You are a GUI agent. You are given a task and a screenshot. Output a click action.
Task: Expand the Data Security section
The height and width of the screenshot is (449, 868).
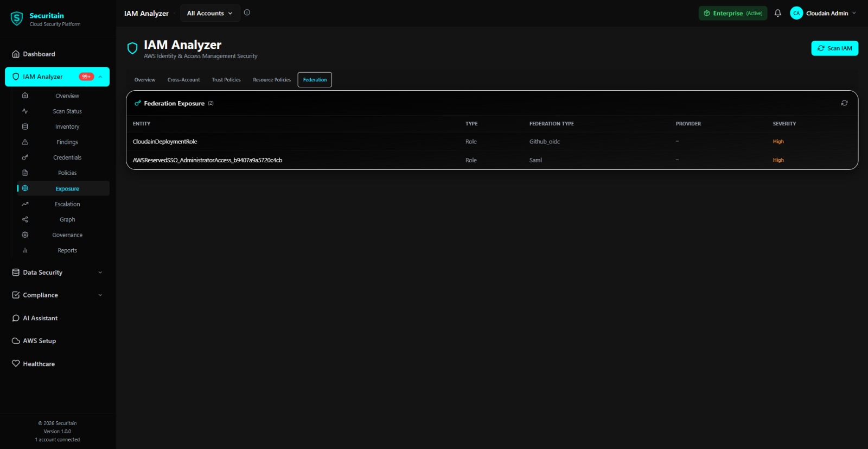(x=57, y=273)
